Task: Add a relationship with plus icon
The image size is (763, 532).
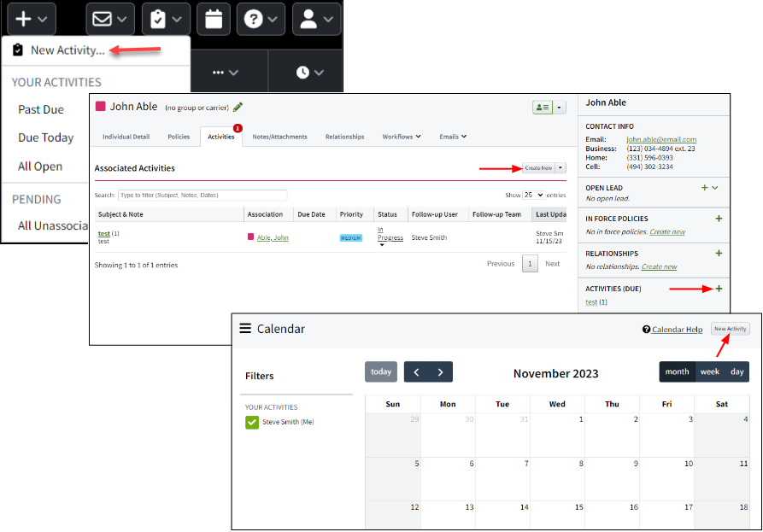Action: click(719, 254)
